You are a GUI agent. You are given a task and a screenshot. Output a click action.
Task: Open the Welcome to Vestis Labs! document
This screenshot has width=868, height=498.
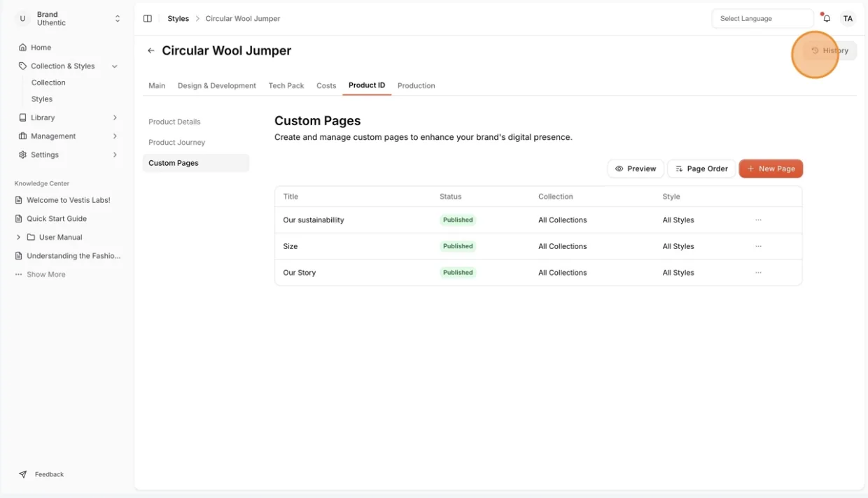(x=68, y=200)
